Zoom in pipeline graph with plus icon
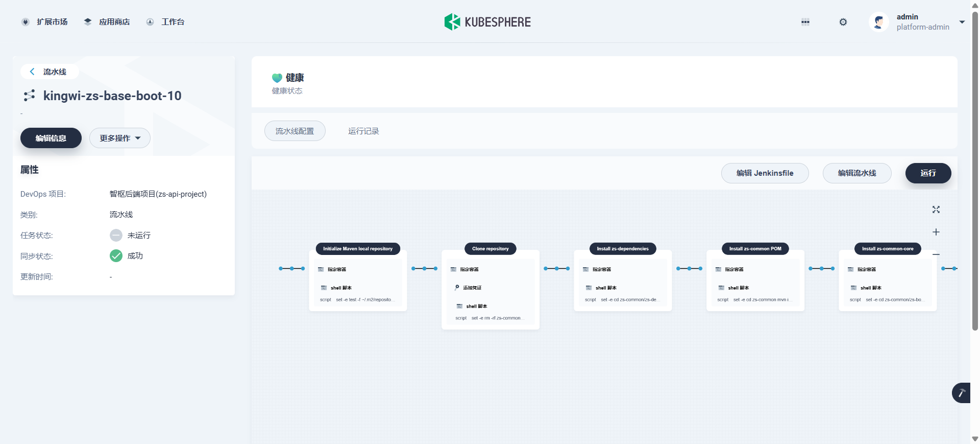The height and width of the screenshot is (444, 980). (x=936, y=232)
